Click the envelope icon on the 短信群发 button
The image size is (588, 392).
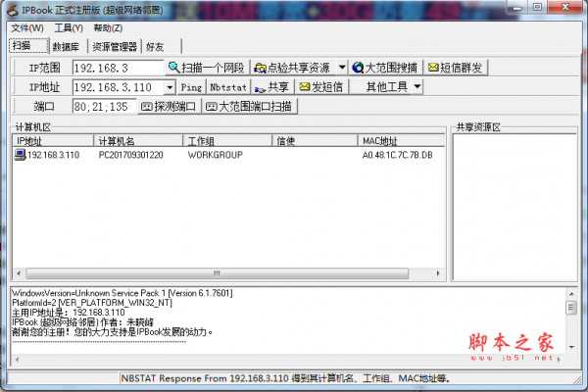433,68
